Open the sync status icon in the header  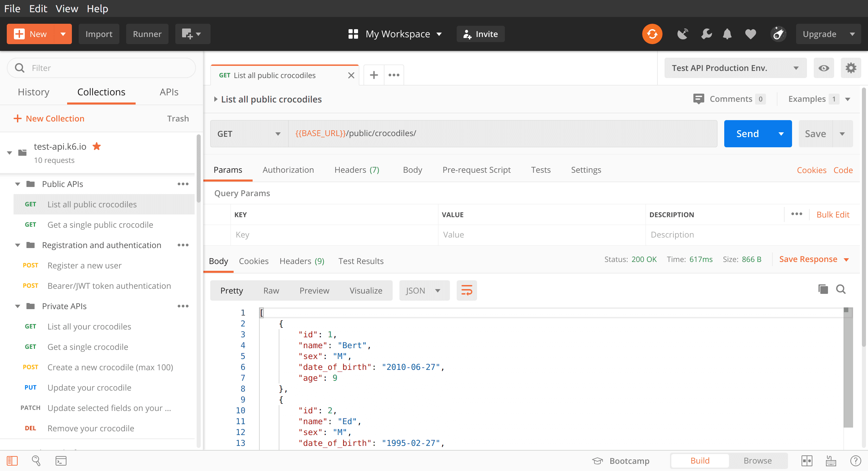[652, 34]
